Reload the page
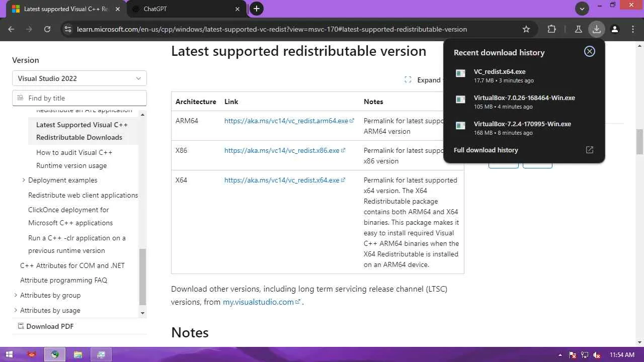The image size is (644, 362). [47, 29]
